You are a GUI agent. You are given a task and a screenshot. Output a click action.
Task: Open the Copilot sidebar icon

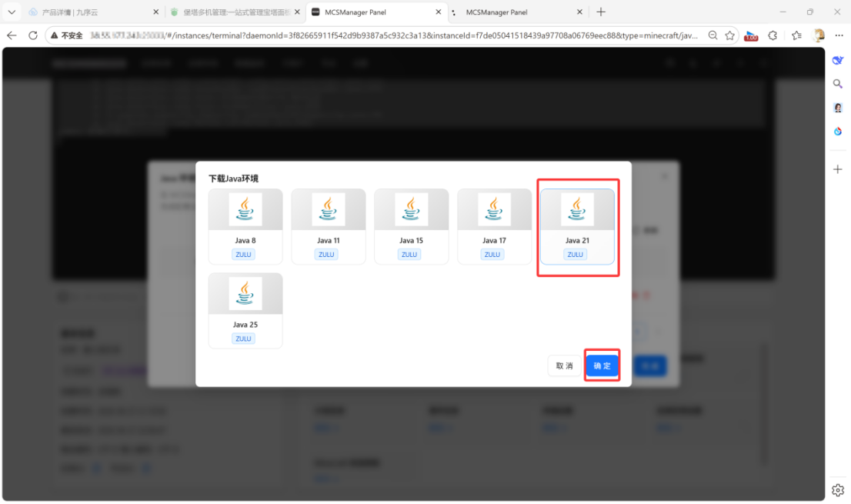coord(837,60)
